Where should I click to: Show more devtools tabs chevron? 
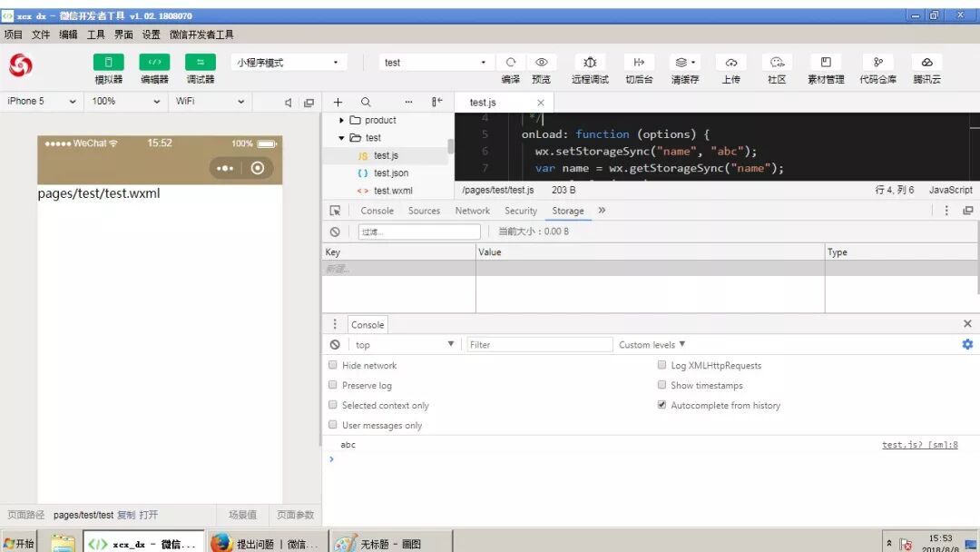point(602,211)
